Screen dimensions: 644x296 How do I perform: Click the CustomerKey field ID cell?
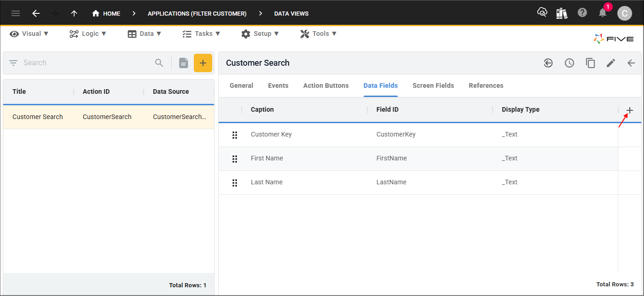click(396, 134)
